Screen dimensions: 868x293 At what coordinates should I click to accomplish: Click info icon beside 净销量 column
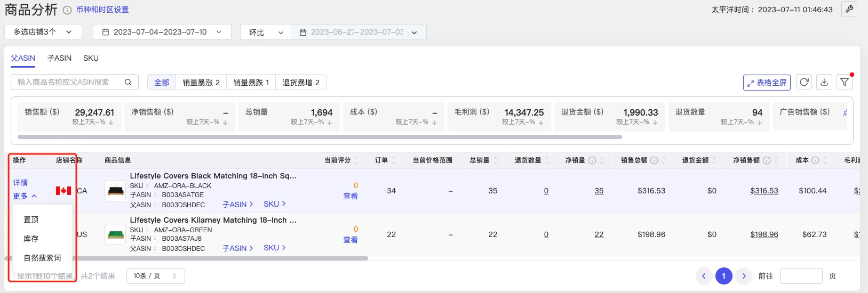(592, 160)
